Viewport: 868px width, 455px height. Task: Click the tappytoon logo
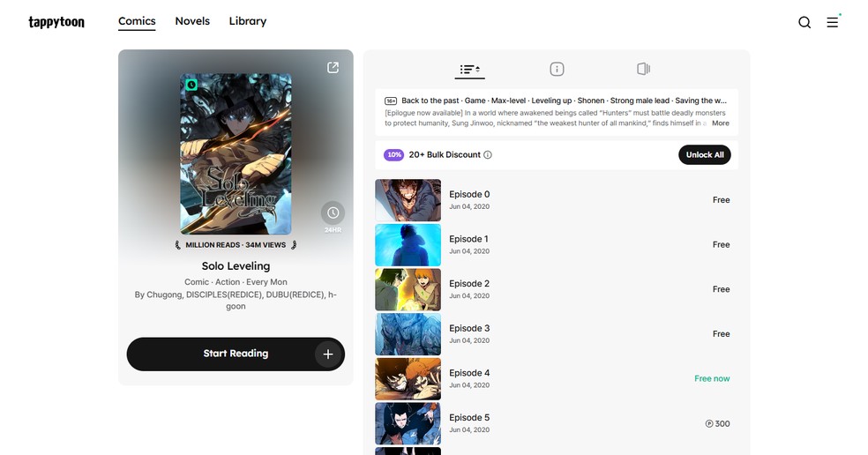coord(56,21)
